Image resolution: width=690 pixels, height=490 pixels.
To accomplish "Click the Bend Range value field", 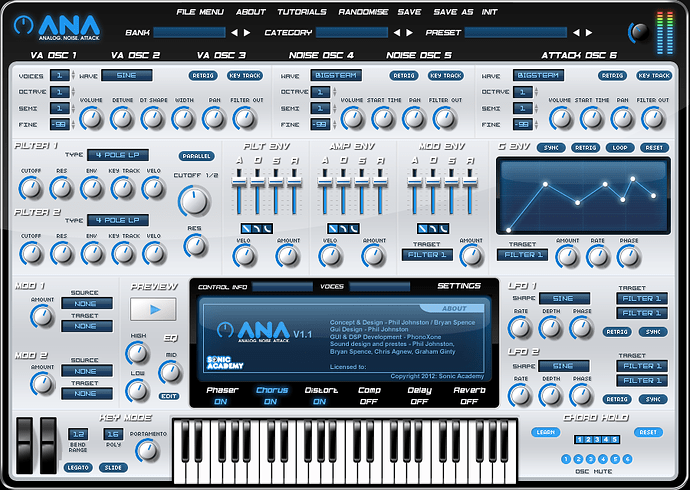I will (x=78, y=434).
